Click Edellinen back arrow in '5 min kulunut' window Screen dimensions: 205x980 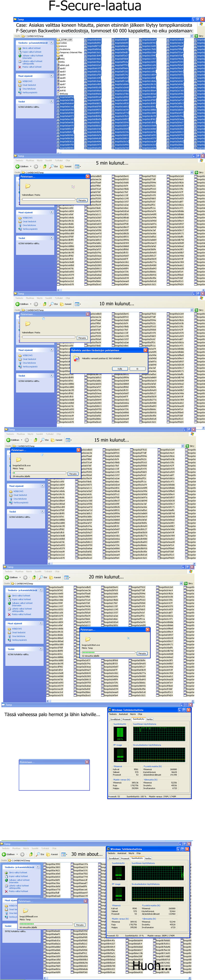(17, 167)
